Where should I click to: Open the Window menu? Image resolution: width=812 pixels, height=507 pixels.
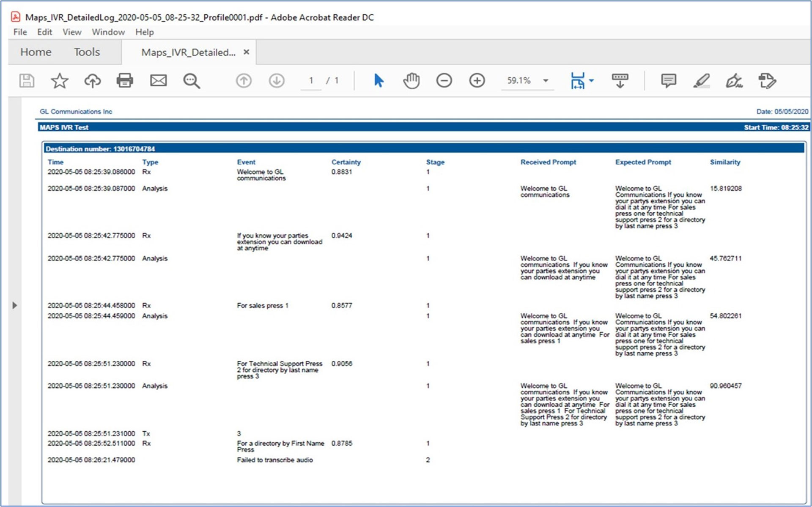(x=108, y=32)
